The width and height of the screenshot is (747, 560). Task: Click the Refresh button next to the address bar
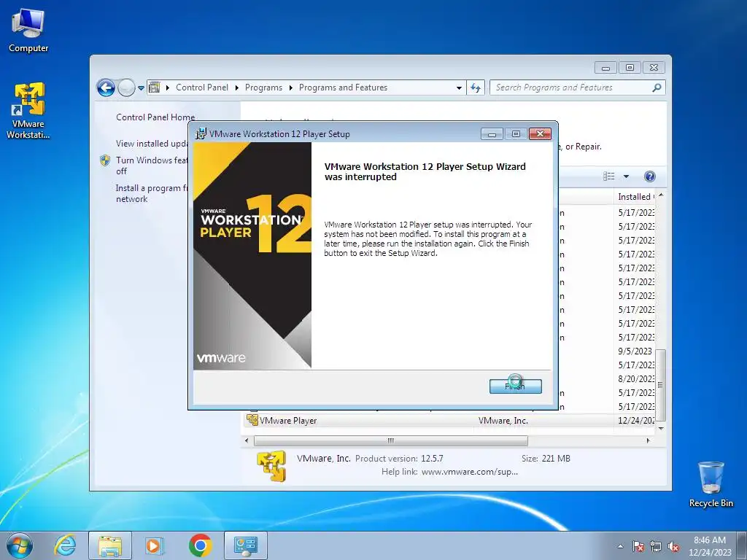(476, 87)
